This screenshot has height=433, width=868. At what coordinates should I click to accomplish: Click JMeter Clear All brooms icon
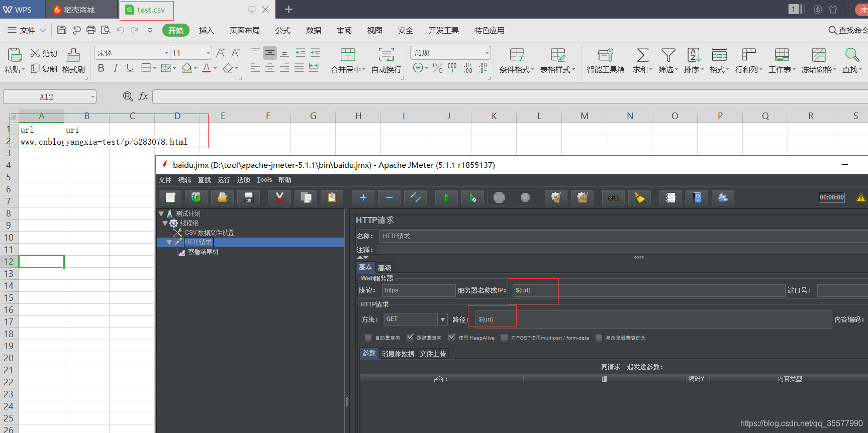point(582,197)
